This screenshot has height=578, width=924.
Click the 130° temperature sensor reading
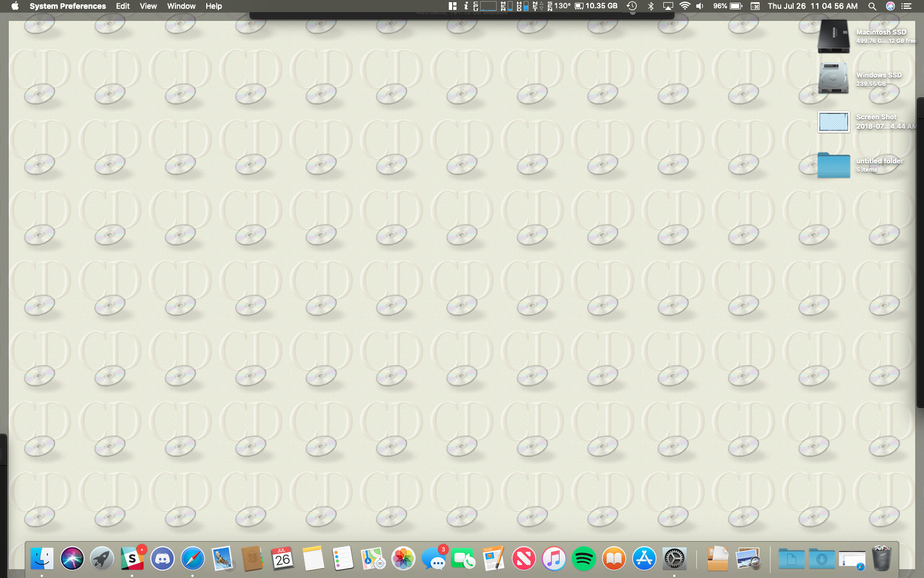click(x=559, y=6)
